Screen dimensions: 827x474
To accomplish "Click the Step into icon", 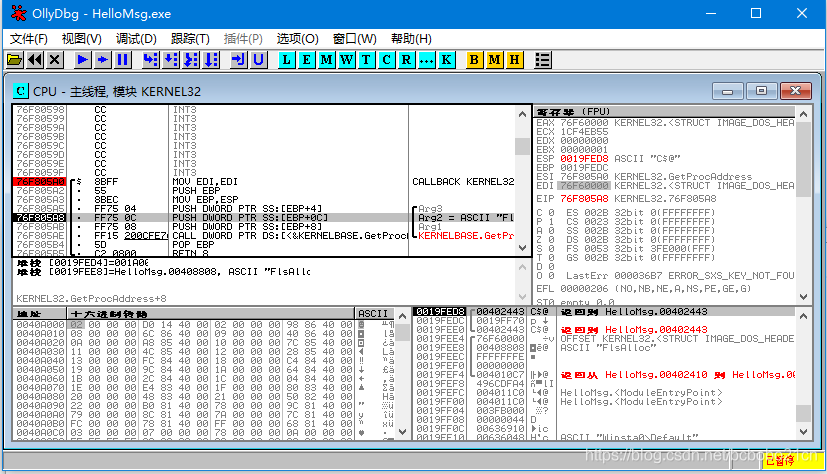I will coord(150,60).
